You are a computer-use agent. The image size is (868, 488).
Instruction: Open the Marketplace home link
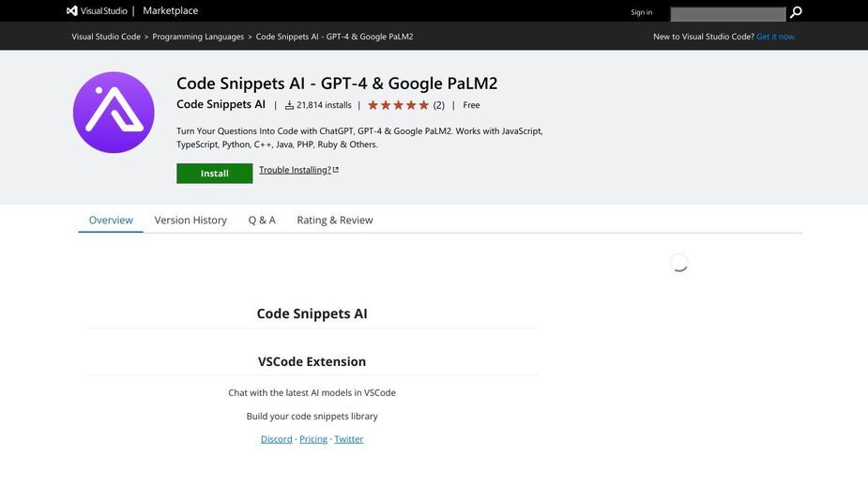[x=171, y=10]
